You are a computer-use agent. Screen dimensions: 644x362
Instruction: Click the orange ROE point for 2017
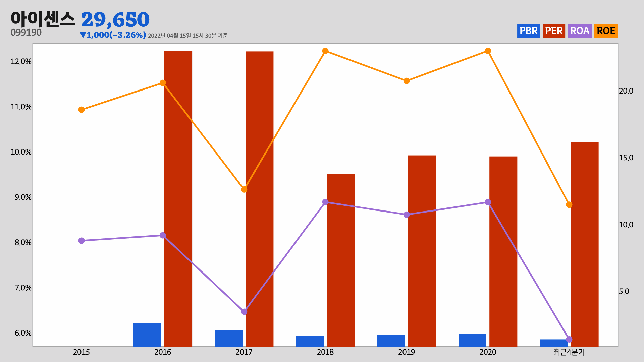(244, 189)
